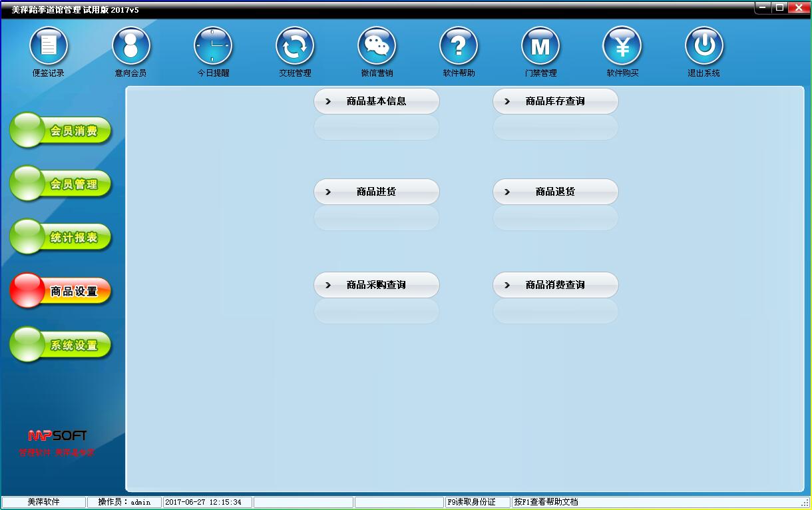
Task: Open the 软件帮助 help icon
Action: (459, 45)
